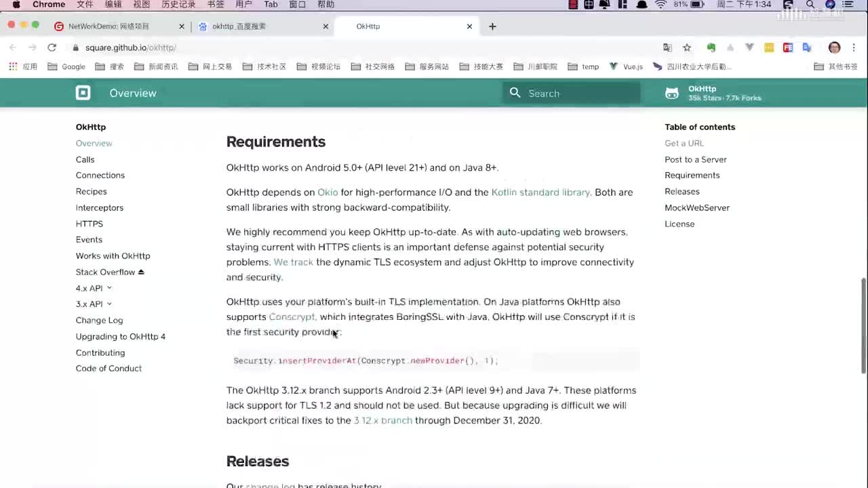Open the Chrome 文件 menu

pos(85,5)
